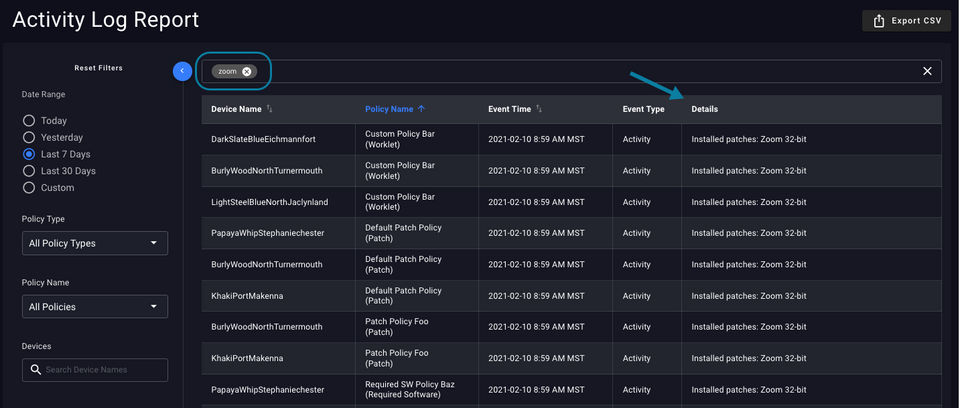Click the Export CSV upload icon

coord(879,21)
